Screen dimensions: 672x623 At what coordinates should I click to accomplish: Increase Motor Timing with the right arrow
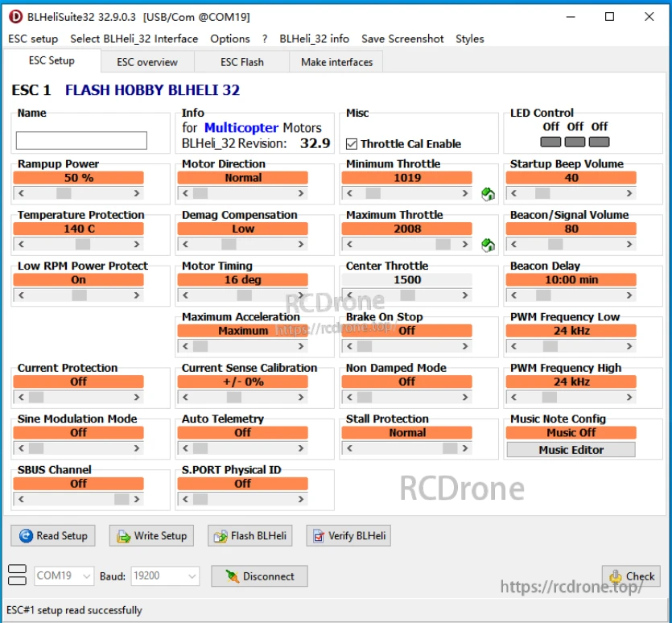click(301, 295)
